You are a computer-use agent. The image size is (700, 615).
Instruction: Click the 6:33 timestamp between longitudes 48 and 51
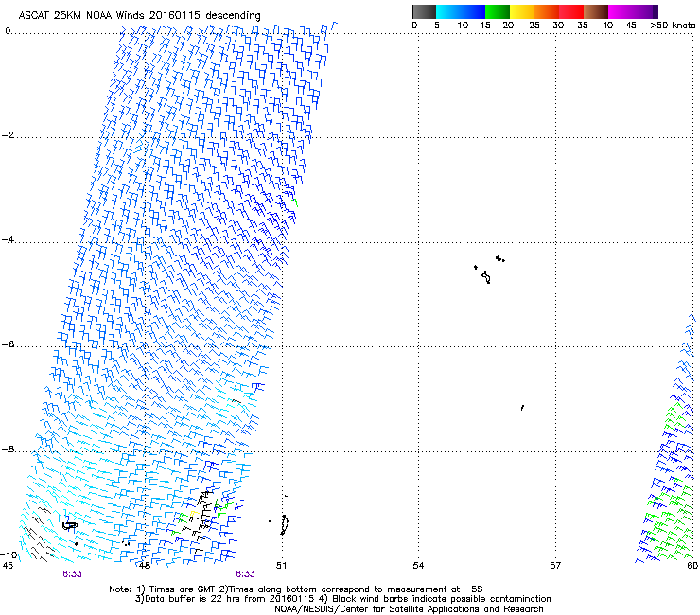(246, 574)
